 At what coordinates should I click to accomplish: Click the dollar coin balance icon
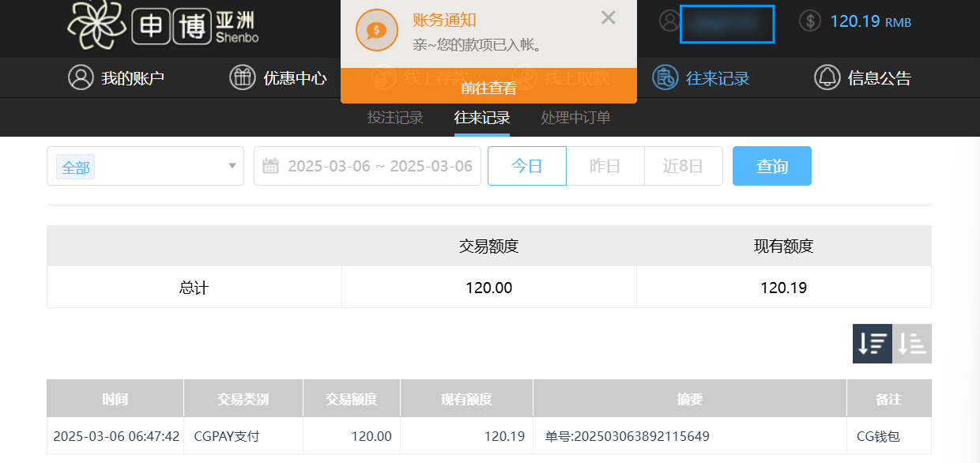(810, 21)
